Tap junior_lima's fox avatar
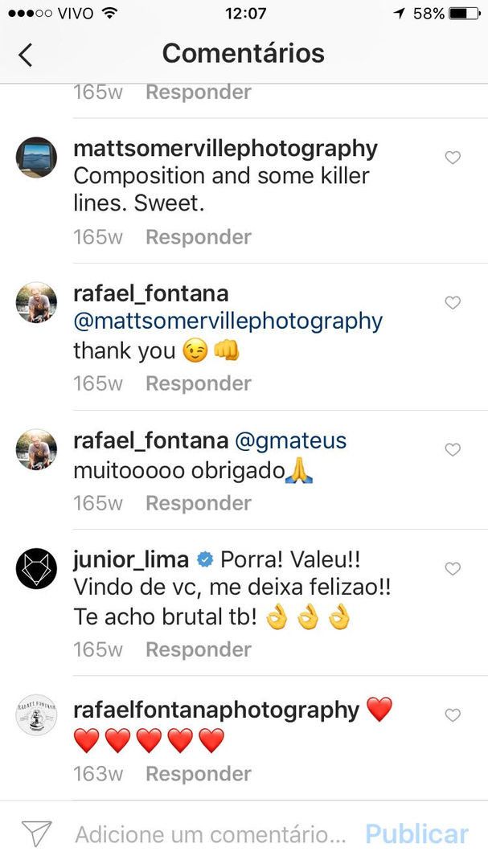Viewport: 488px width, 868px height. [36, 569]
